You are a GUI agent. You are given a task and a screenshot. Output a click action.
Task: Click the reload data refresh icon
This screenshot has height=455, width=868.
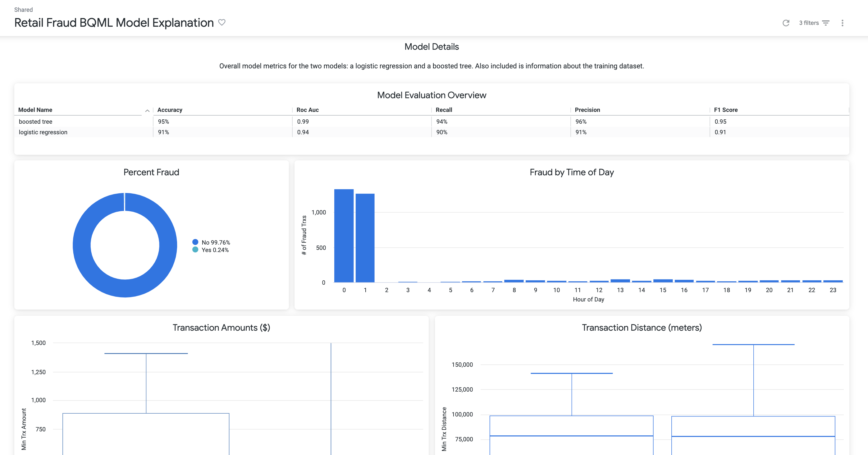pyautogui.click(x=786, y=23)
